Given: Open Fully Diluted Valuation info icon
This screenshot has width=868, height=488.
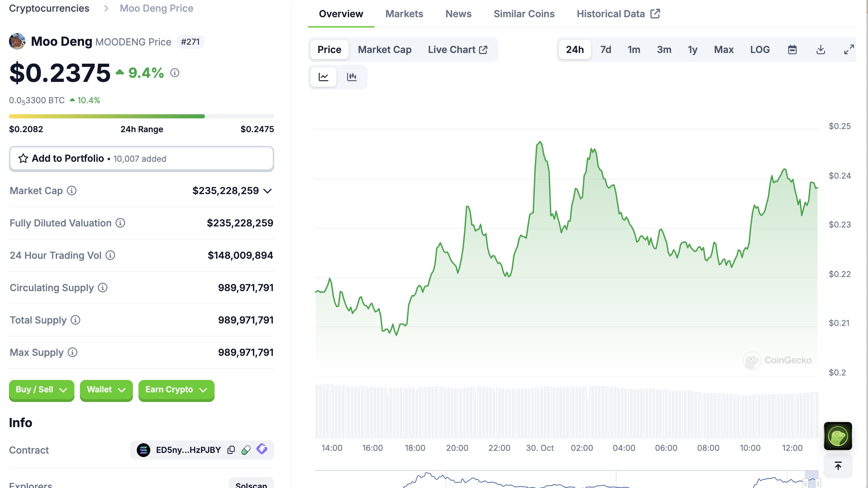Looking at the screenshot, I should pos(120,223).
